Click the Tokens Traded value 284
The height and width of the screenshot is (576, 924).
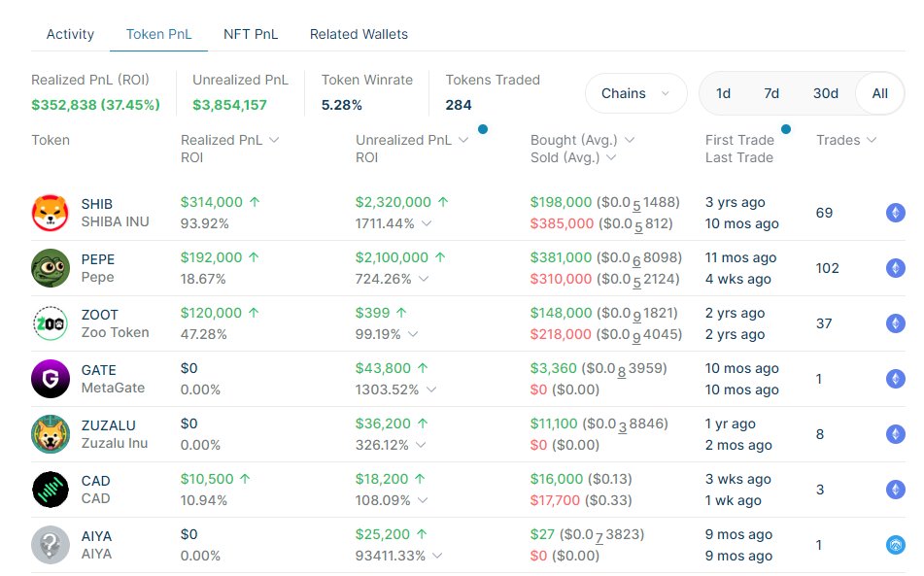point(459,105)
